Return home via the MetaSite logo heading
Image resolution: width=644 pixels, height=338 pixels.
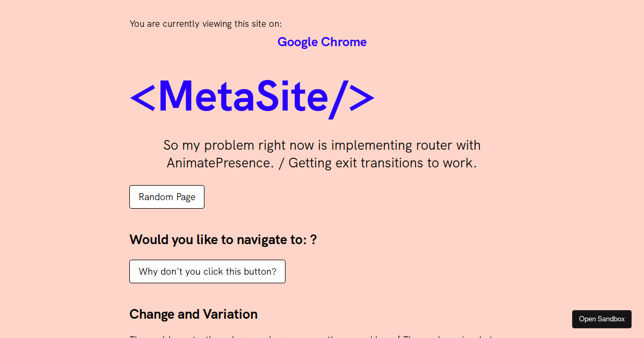pos(252,98)
